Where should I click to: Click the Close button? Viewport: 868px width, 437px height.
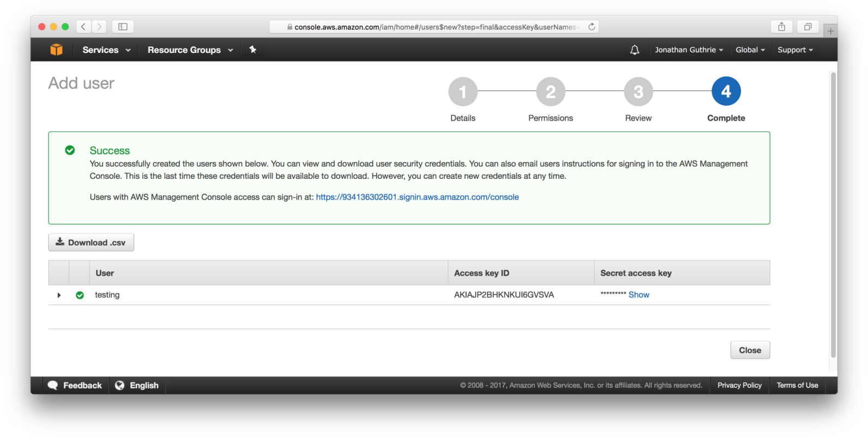coord(750,350)
